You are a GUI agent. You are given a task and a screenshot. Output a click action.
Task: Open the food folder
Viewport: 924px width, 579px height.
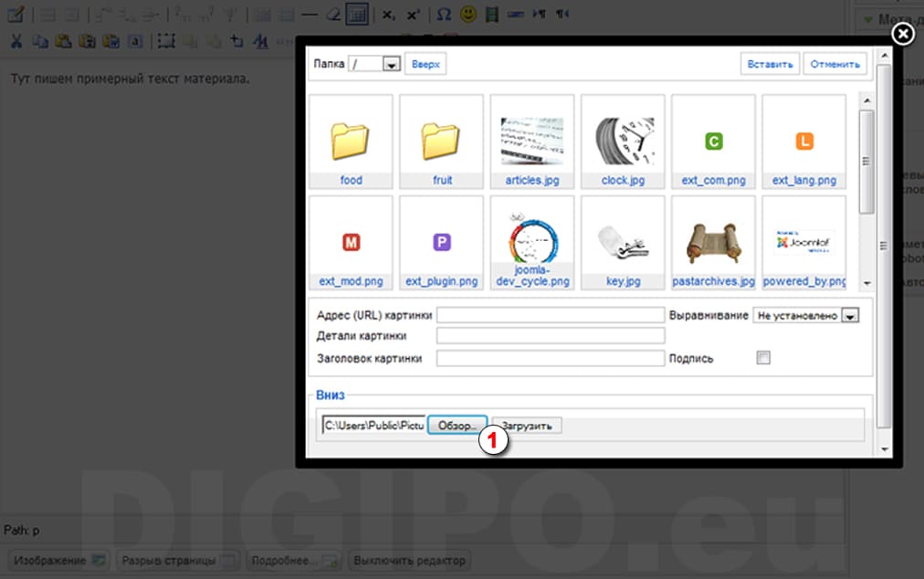(x=352, y=142)
